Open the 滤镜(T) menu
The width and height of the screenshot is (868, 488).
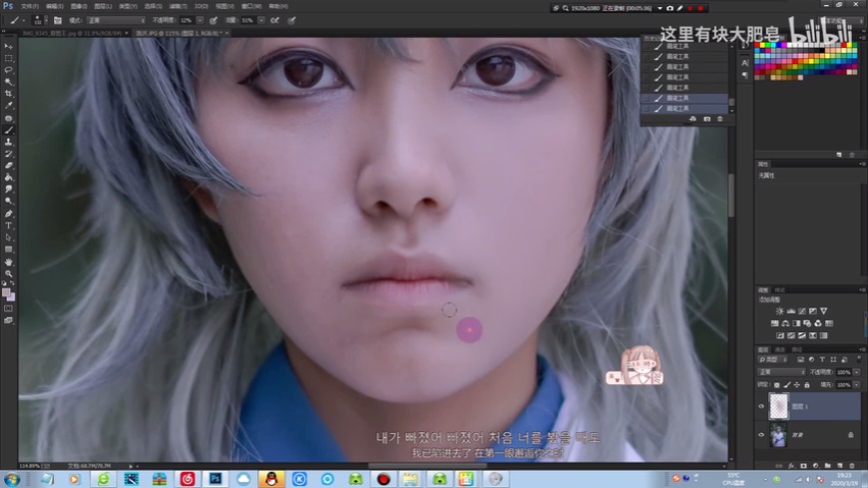[178, 6]
